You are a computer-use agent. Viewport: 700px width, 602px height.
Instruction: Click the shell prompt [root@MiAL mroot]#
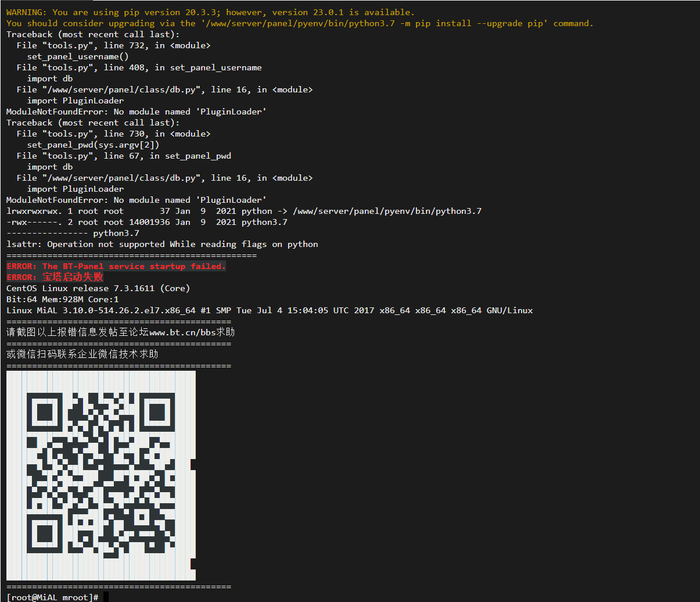click(x=53, y=597)
